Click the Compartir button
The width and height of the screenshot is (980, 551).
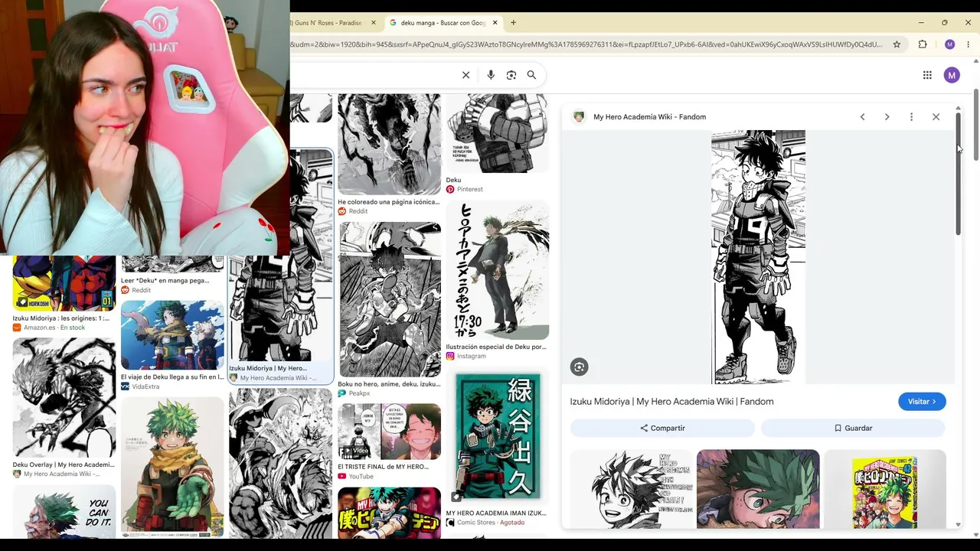coord(663,428)
